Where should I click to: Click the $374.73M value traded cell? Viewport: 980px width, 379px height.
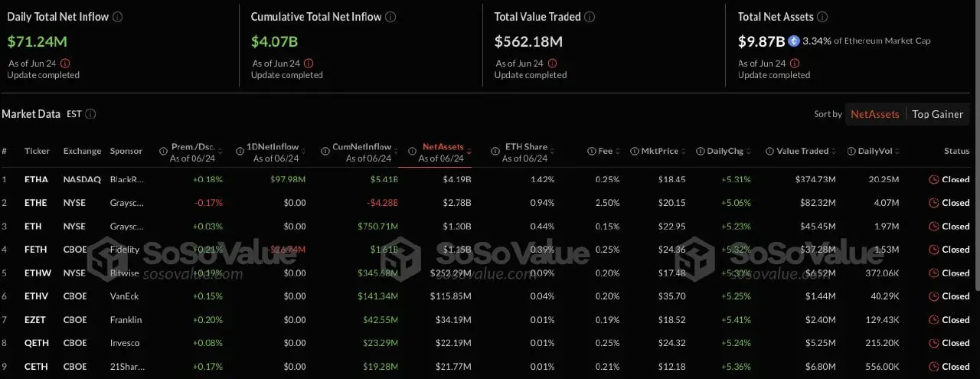[x=815, y=180]
